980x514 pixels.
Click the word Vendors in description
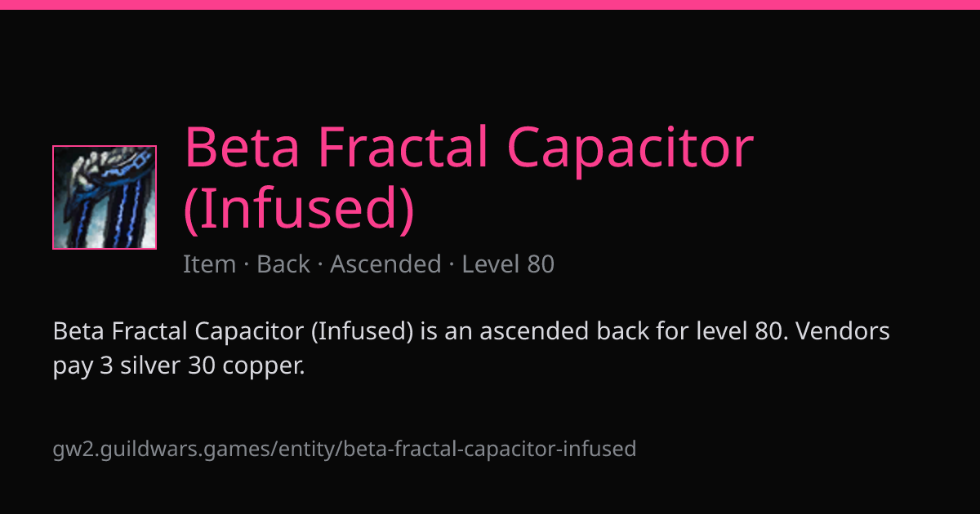point(843,332)
